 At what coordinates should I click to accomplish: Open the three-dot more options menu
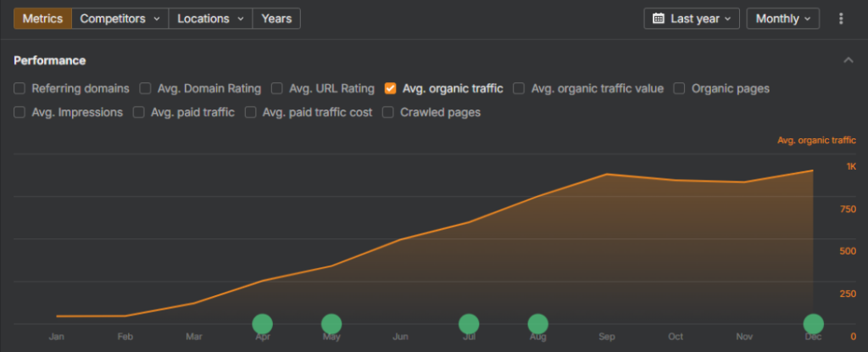coord(841,19)
